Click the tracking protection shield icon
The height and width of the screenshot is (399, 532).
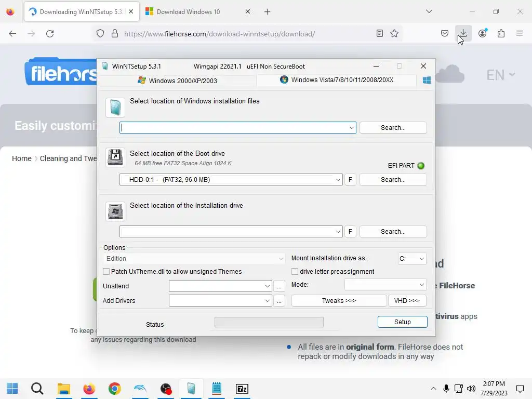[x=100, y=33]
